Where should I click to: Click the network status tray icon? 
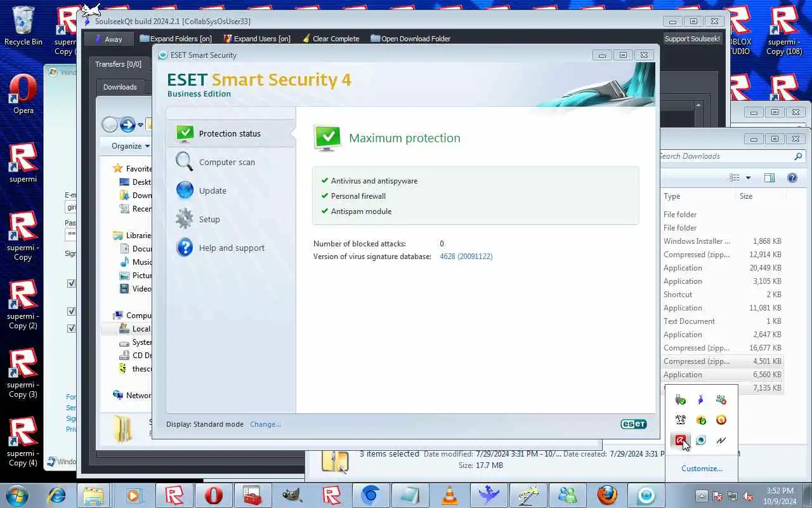[733, 496]
